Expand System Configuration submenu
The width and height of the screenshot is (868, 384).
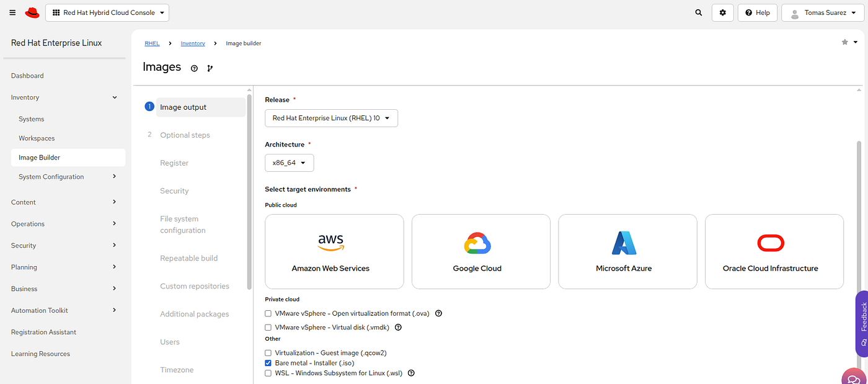68,177
